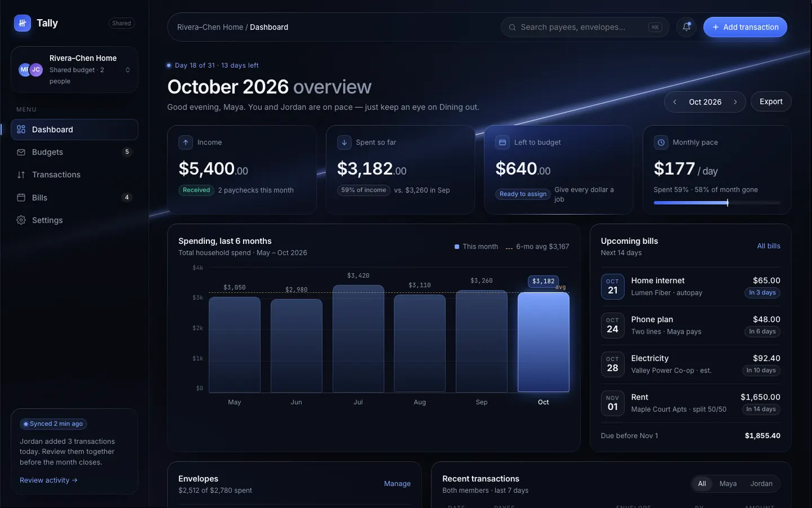The height and width of the screenshot is (508, 812).
Task: Open the Review activity link
Action: pyautogui.click(x=48, y=480)
